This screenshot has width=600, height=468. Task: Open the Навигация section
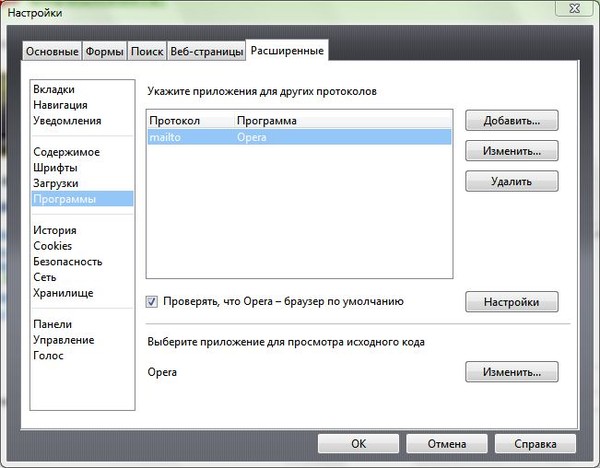[x=82, y=105]
